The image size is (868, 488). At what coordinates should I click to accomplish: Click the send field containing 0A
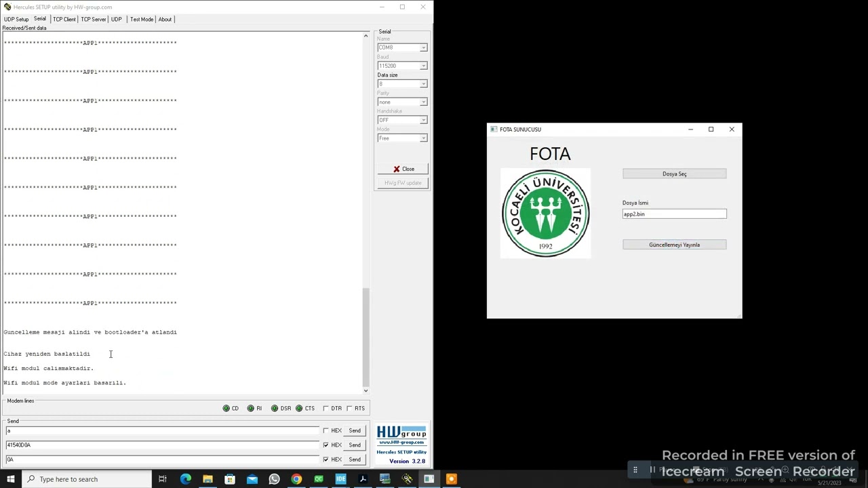point(161,460)
